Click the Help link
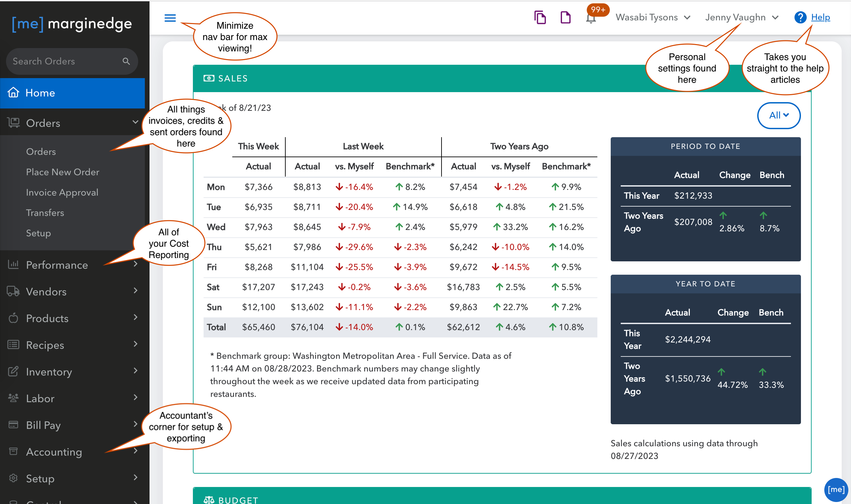851x504 pixels. point(820,17)
